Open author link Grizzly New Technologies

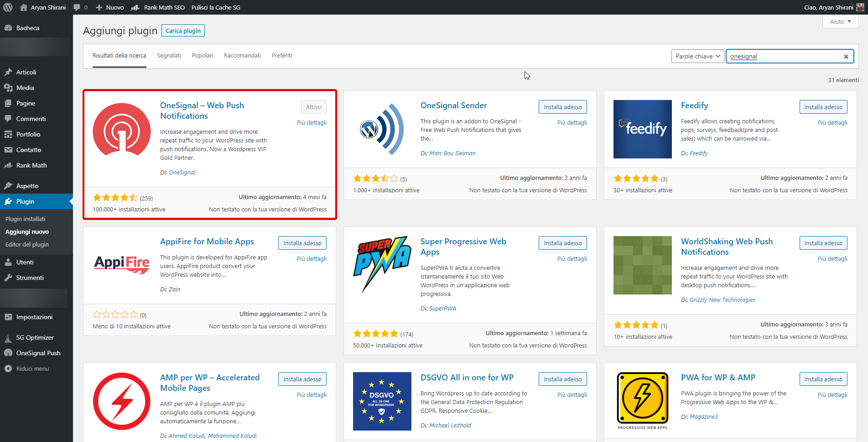tap(722, 300)
